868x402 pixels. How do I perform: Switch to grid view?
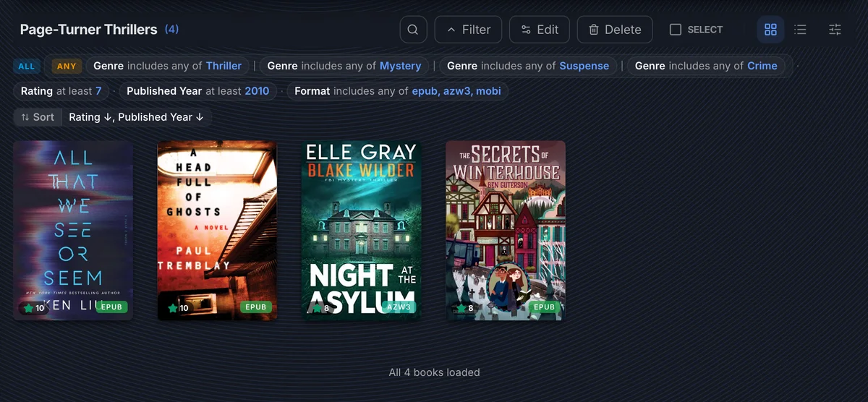770,30
